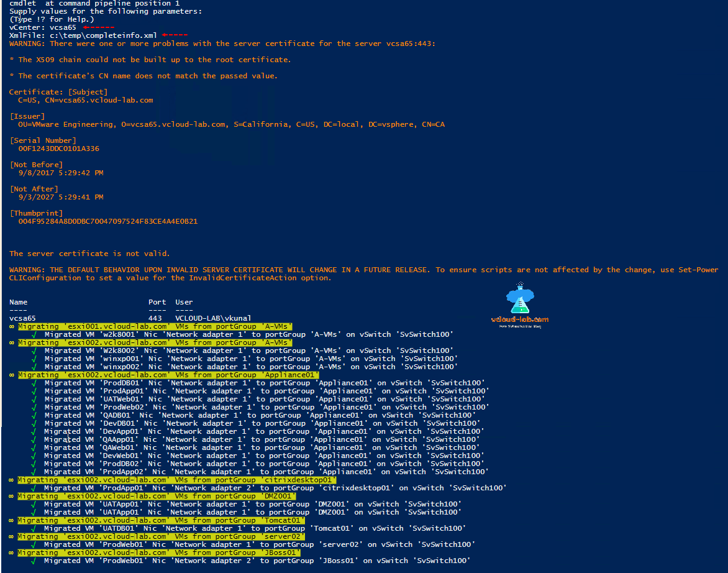The height and width of the screenshot is (573, 728).
Task: Click the VCLOUD-LAB\vkunal user entry
Action: point(212,318)
